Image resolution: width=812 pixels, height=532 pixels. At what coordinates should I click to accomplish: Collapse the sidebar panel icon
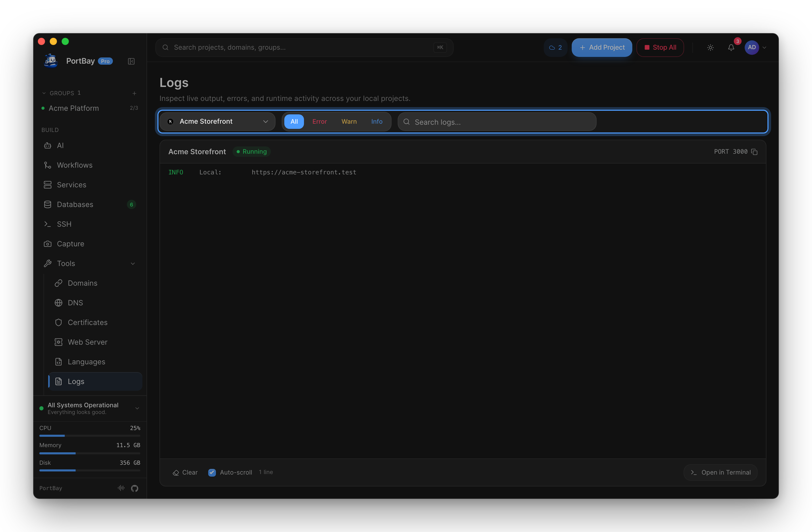131,61
